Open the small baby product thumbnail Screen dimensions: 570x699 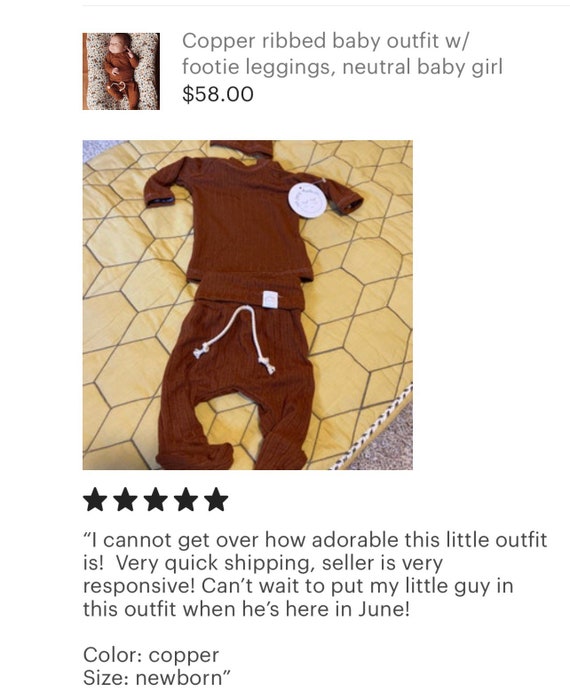(121, 71)
